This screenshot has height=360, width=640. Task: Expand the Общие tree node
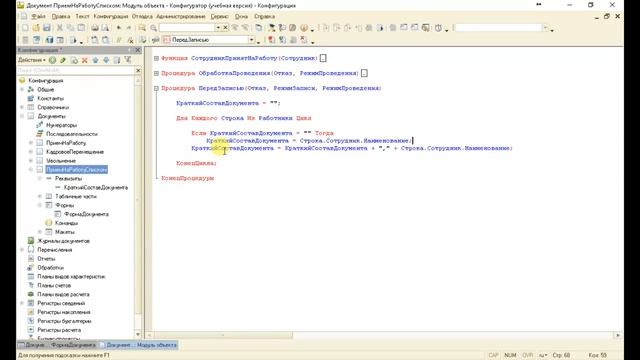pyautogui.click(x=22, y=89)
